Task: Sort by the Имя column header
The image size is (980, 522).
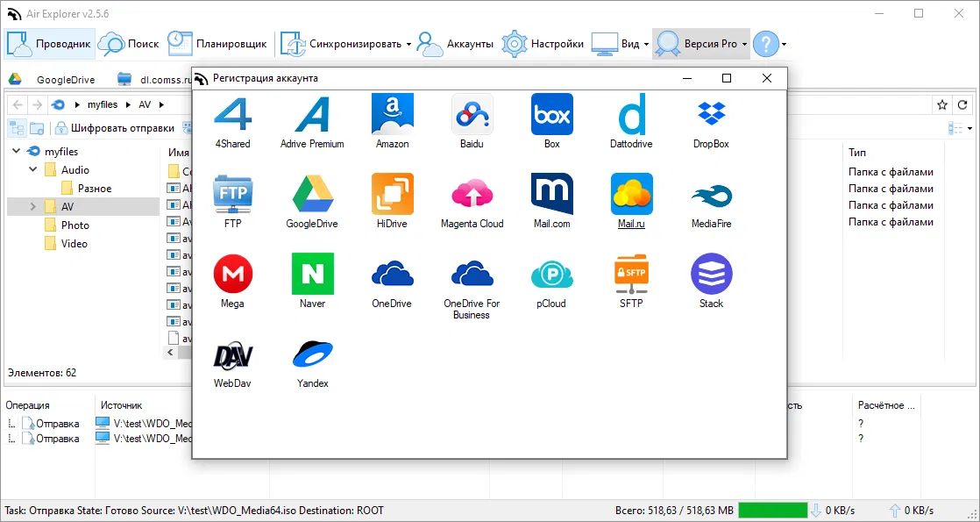Action: 178,153
